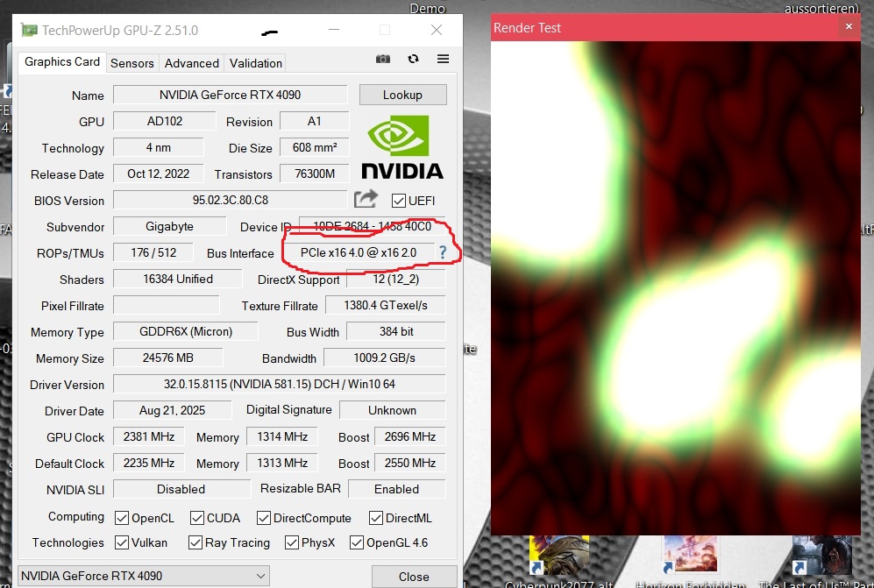Click the Technology value 4 nm

(x=159, y=148)
